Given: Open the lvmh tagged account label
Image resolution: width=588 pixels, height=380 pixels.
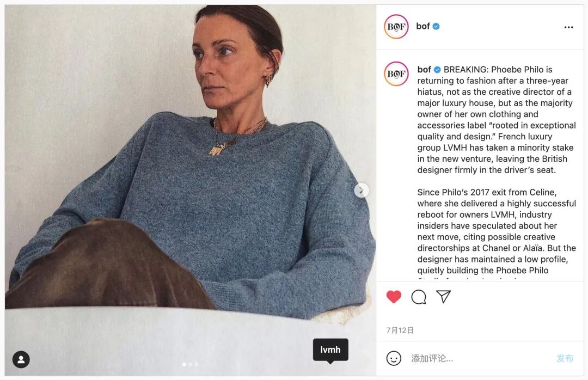Looking at the screenshot, I should [330, 350].
